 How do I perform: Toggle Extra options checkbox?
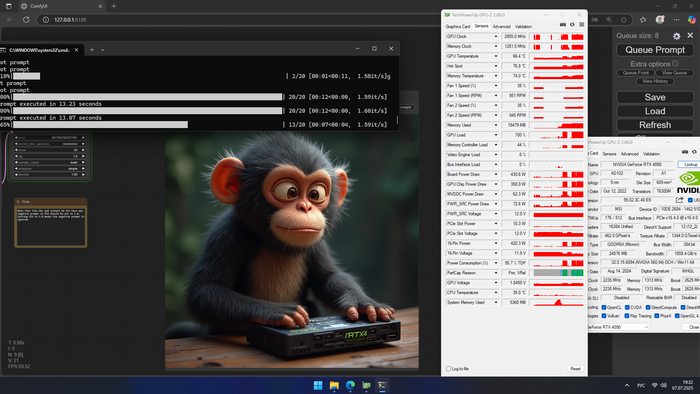[x=675, y=63]
